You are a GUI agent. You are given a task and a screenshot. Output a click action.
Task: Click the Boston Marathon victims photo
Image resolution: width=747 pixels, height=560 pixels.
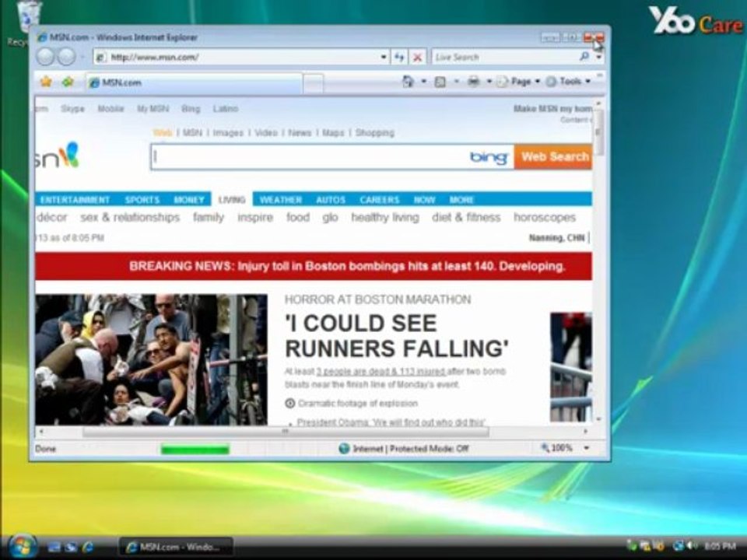(x=152, y=359)
